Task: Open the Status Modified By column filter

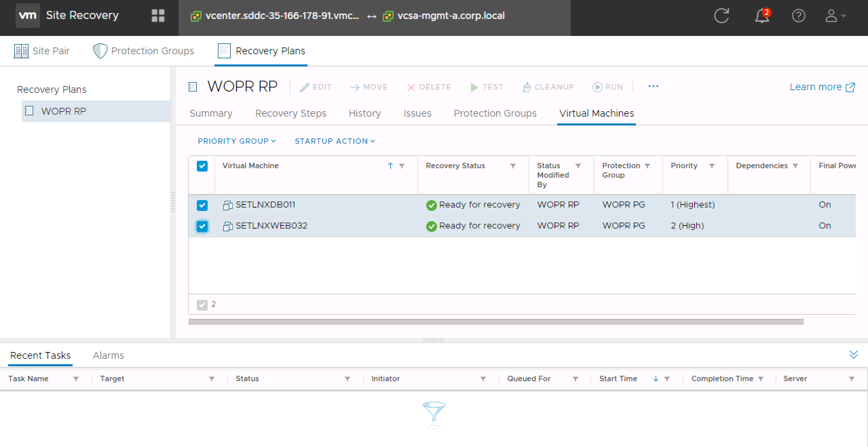Action: click(578, 166)
